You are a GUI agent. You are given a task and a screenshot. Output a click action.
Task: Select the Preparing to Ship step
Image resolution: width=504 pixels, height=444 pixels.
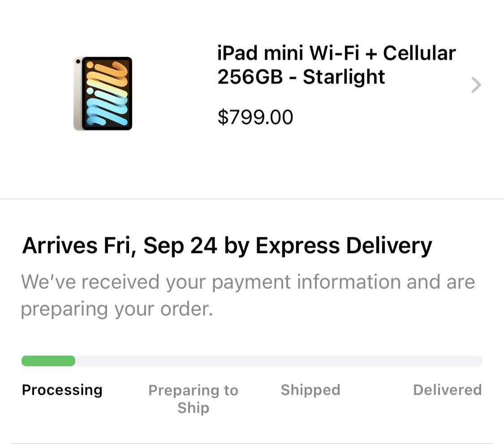click(193, 399)
